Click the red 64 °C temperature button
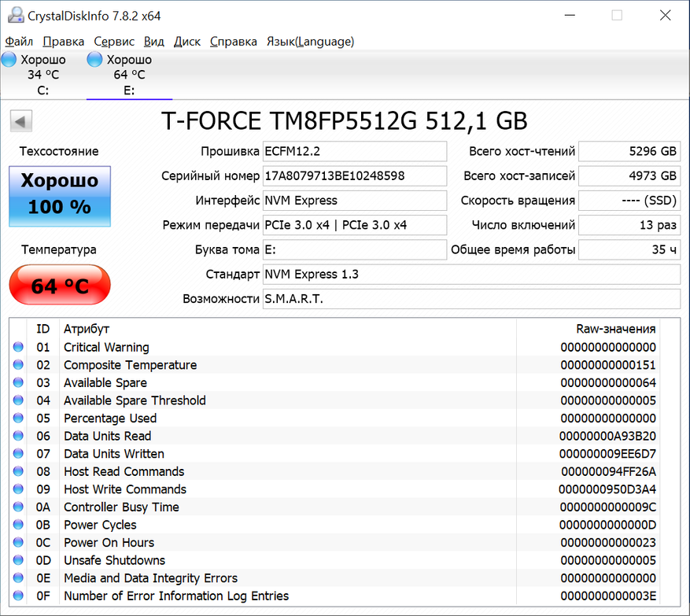Image resolution: width=690 pixels, height=616 pixels. click(x=60, y=285)
